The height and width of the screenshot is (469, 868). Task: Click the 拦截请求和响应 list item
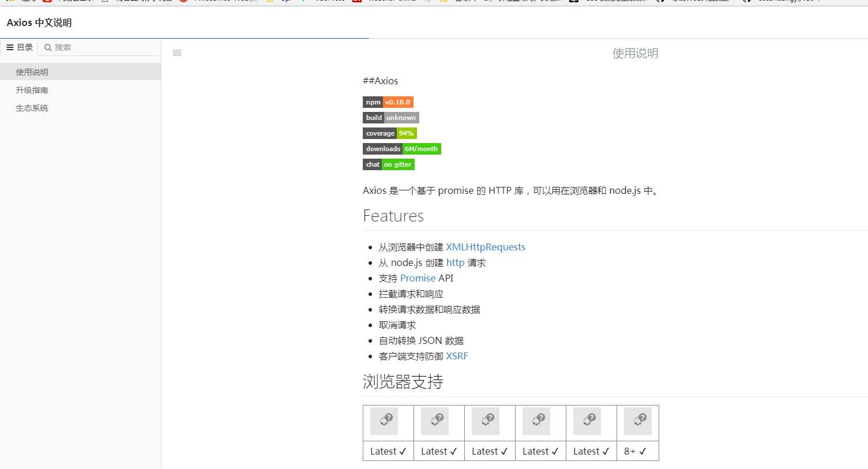click(x=411, y=294)
